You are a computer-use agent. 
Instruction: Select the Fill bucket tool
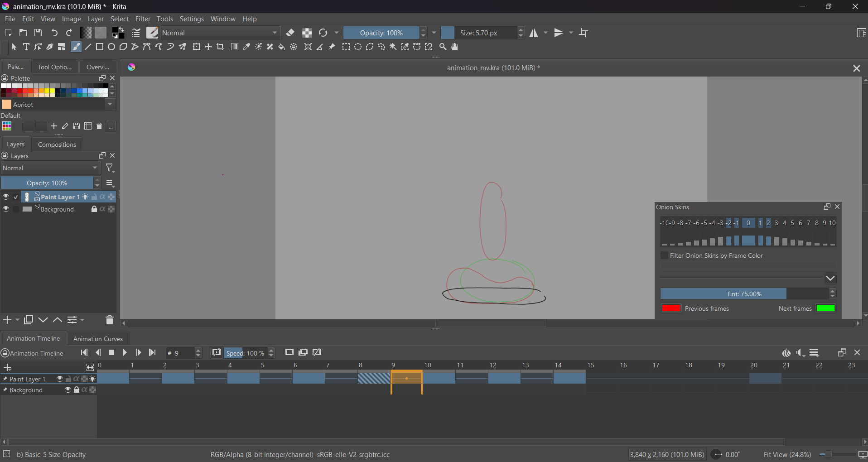(282, 47)
